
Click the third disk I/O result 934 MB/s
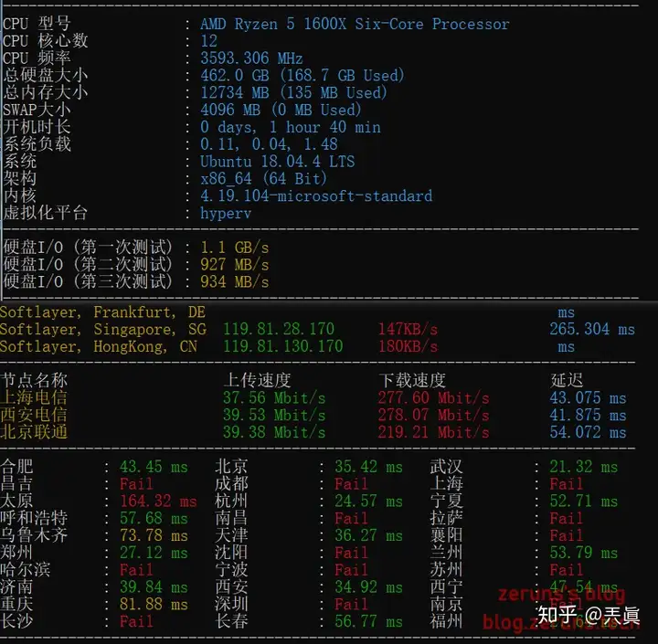coord(235,282)
